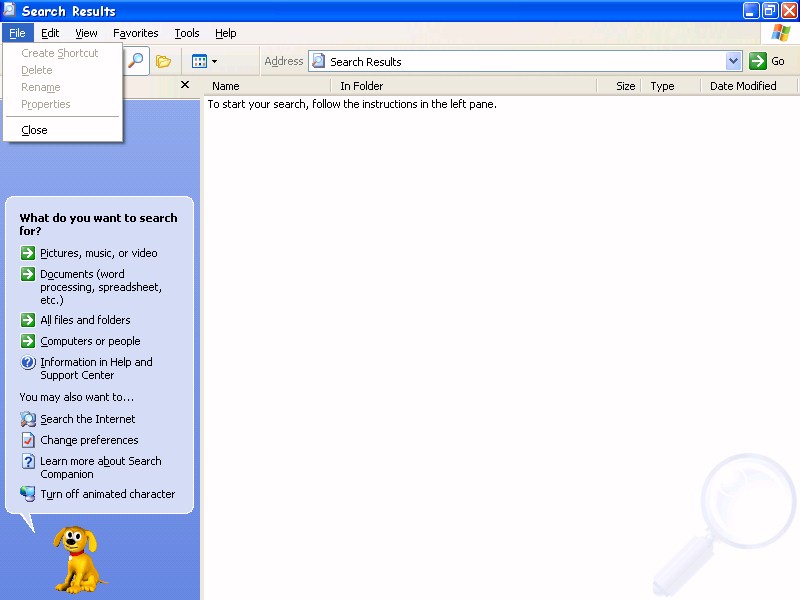Click the Windows flag logo icon
The width and height of the screenshot is (800, 600).
coord(781,33)
